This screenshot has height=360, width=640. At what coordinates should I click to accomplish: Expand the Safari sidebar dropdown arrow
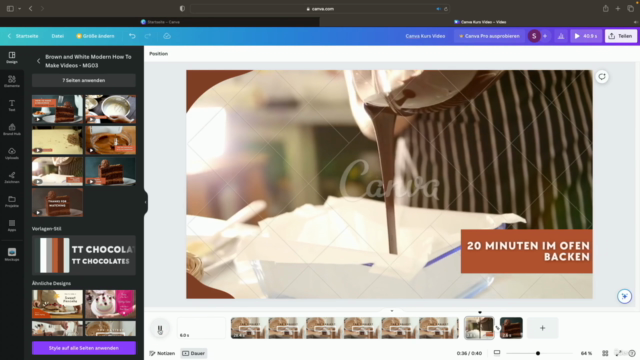click(19, 9)
